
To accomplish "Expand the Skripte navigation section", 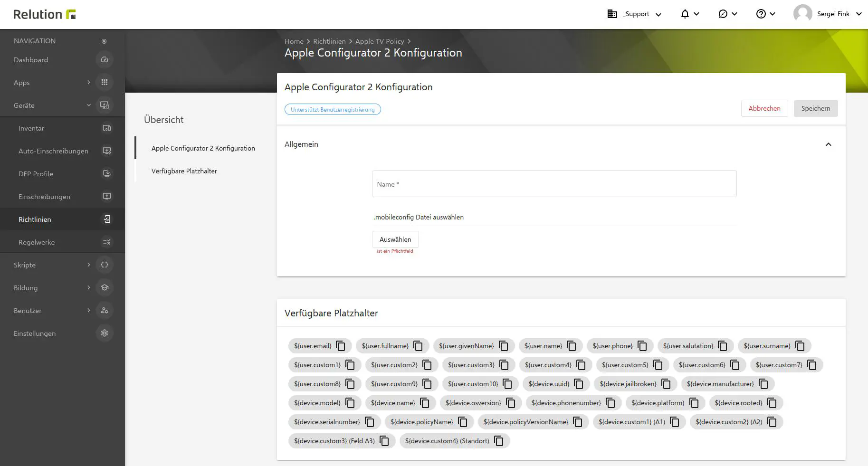I will click(x=89, y=265).
